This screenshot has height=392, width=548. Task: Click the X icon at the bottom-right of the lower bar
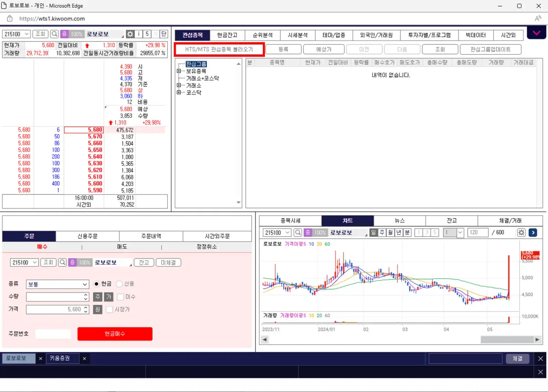540,372
